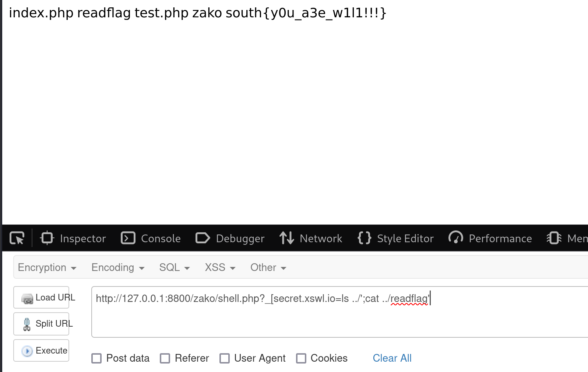Open the Style Editor tab
The image size is (588, 372).
coord(396,238)
